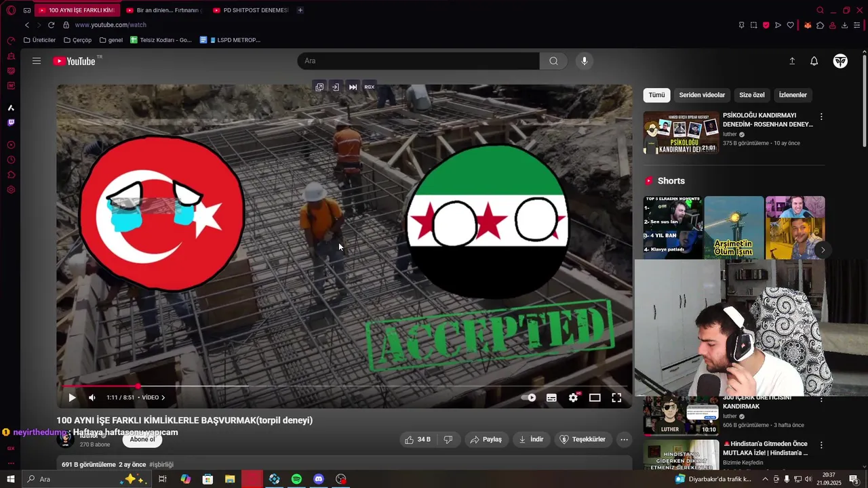Play the paused video

pos(72,398)
